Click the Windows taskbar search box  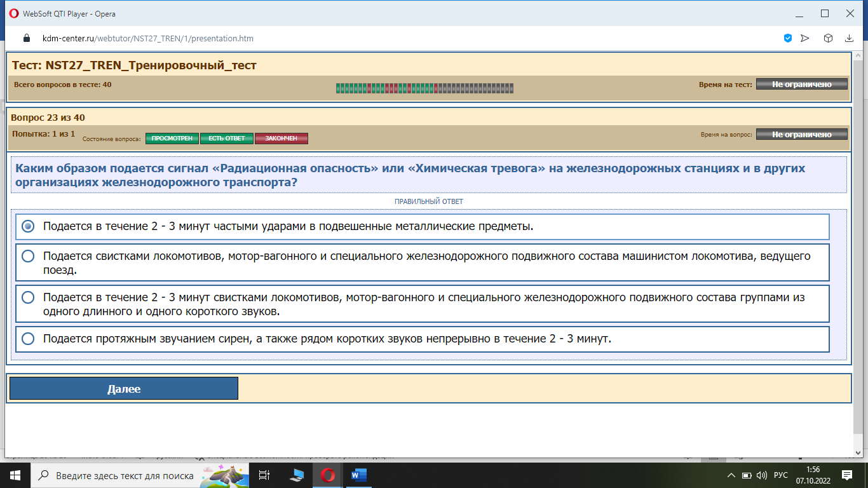tap(140, 475)
